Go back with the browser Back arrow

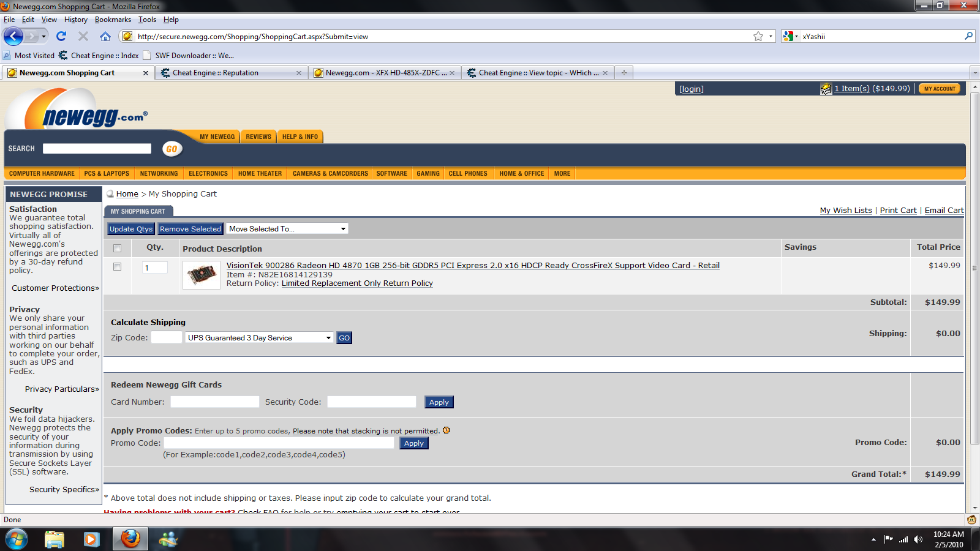click(13, 37)
